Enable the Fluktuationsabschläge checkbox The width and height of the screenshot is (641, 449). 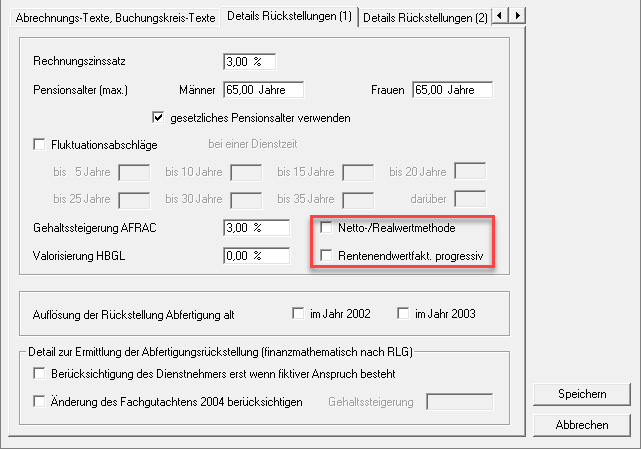click(x=40, y=144)
